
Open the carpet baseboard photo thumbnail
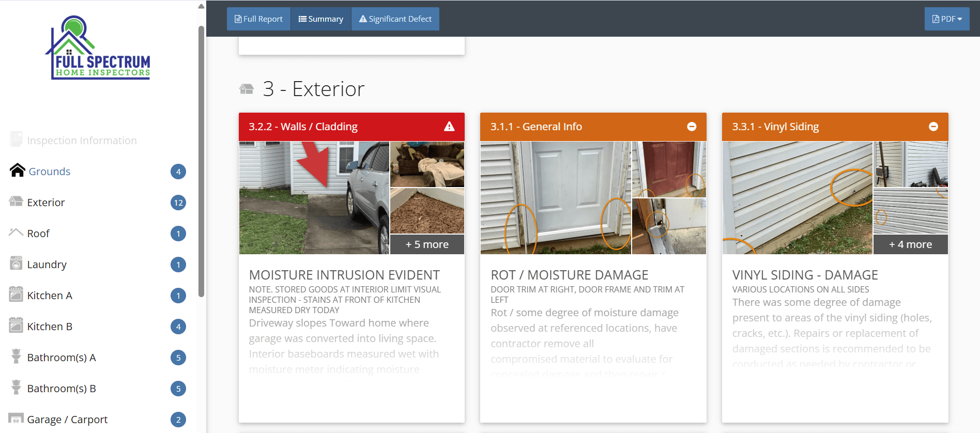pyautogui.click(x=427, y=211)
